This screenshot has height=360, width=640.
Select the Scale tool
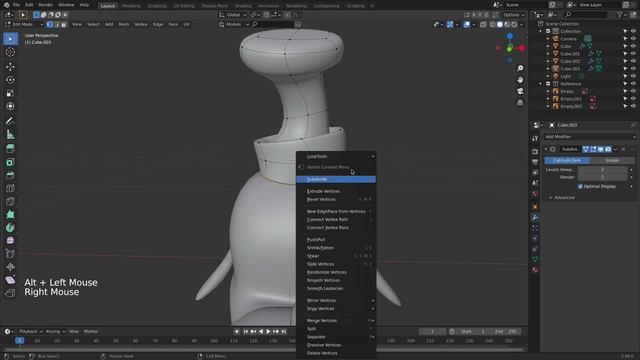pyautogui.click(x=10, y=93)
